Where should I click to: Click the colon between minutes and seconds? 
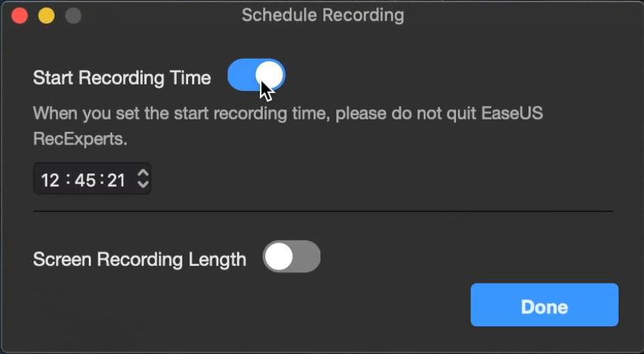coord(102,180)
